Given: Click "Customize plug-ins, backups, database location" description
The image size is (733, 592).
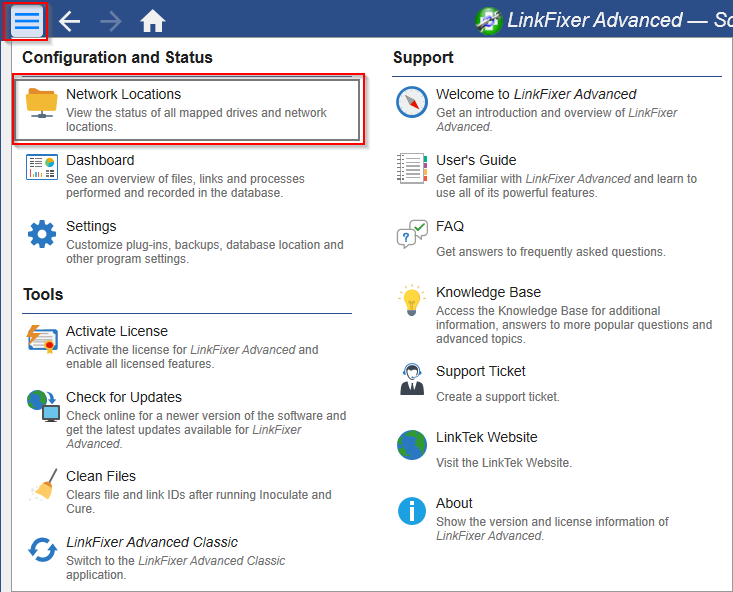Looking at the screenshot, I should (205, 252).
